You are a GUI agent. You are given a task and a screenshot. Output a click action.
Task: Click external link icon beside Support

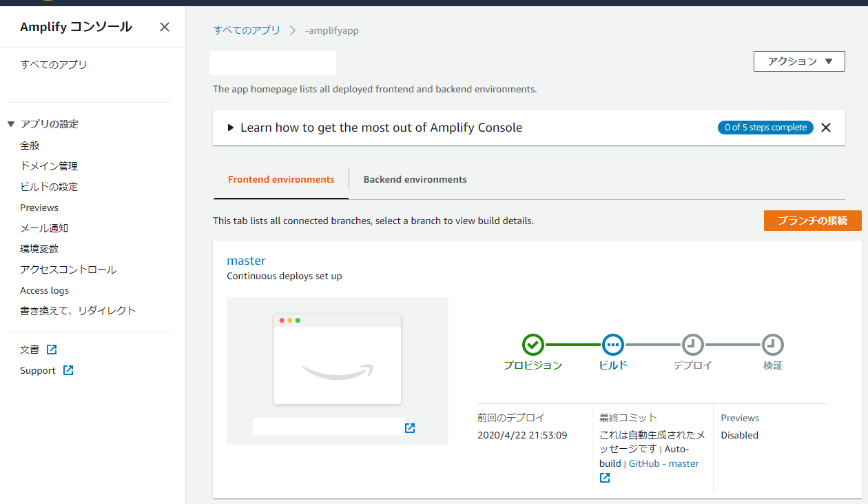click(68, 370)
